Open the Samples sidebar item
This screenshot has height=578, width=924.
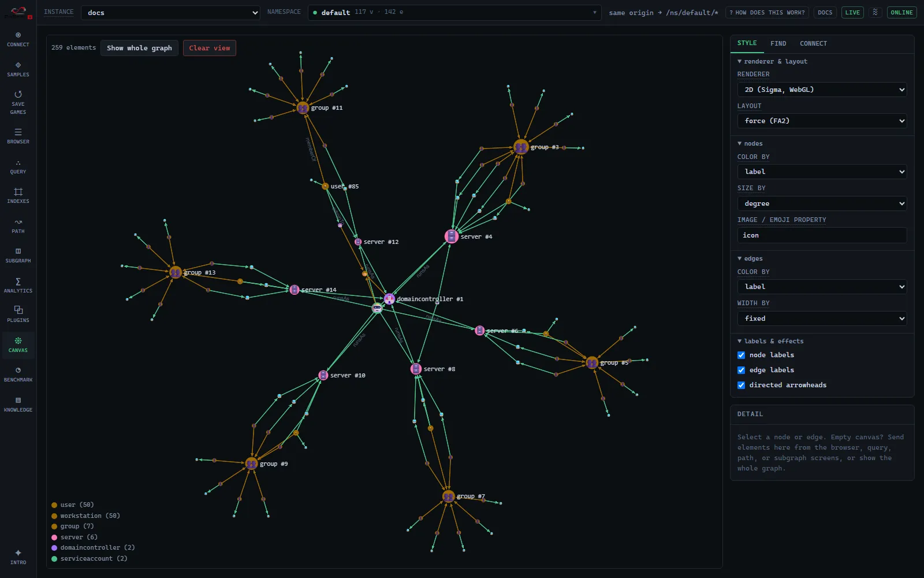18,69
